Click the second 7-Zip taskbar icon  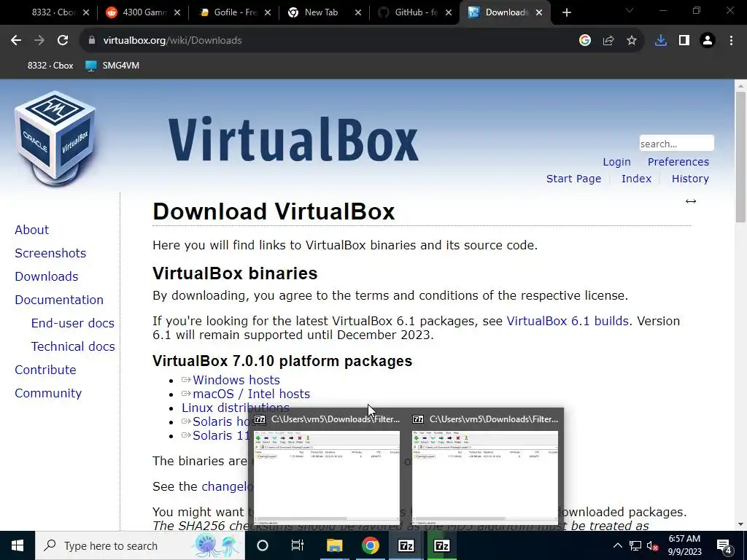click(x=441, y=545)
